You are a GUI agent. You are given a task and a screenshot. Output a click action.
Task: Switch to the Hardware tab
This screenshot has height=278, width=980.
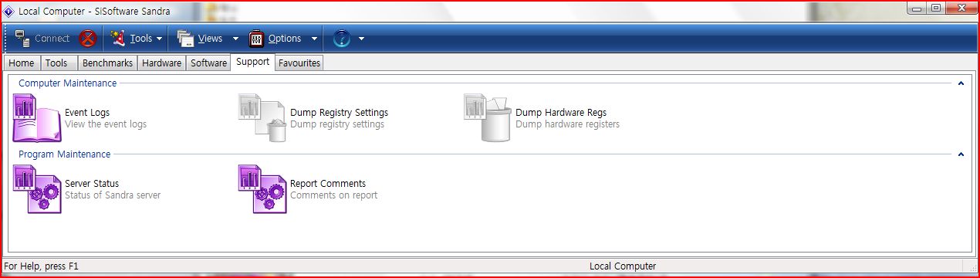click(x=162, y=63)
